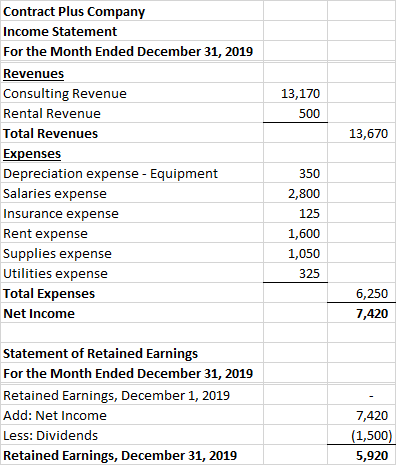This screenshot has height=465, width=396.
Task: Click the 1,050 supplies value
Action: point(304,254)
